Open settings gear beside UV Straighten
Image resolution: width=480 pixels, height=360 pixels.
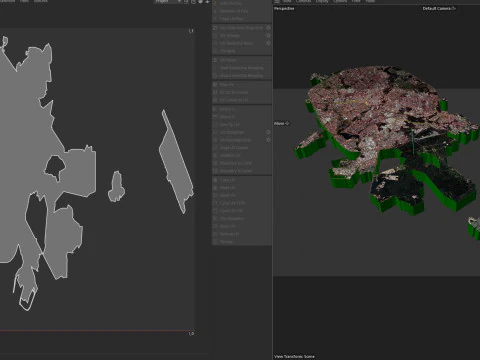(x=268, y=132)
